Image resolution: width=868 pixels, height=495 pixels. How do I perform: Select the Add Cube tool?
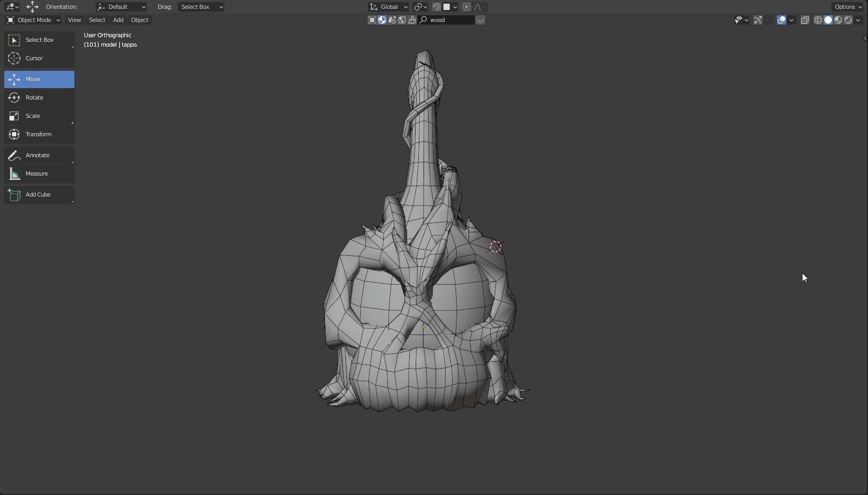tap(39, 195)
